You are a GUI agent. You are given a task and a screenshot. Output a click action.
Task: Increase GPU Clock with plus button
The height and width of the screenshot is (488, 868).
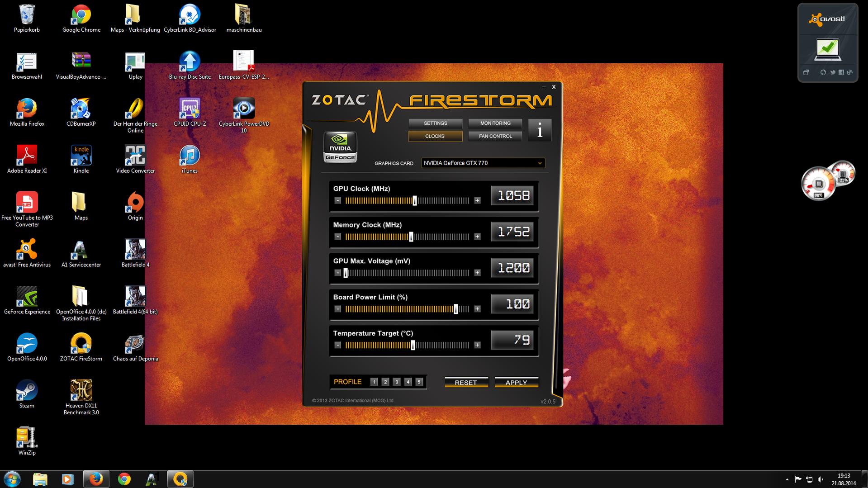tap(477, 200)
